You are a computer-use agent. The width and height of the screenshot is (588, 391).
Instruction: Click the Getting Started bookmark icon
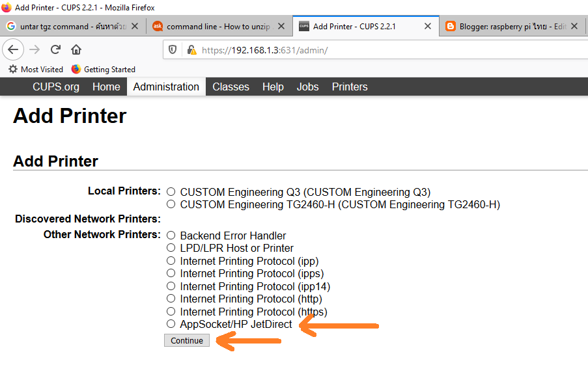pyautogui.click(x=76, y=69)
